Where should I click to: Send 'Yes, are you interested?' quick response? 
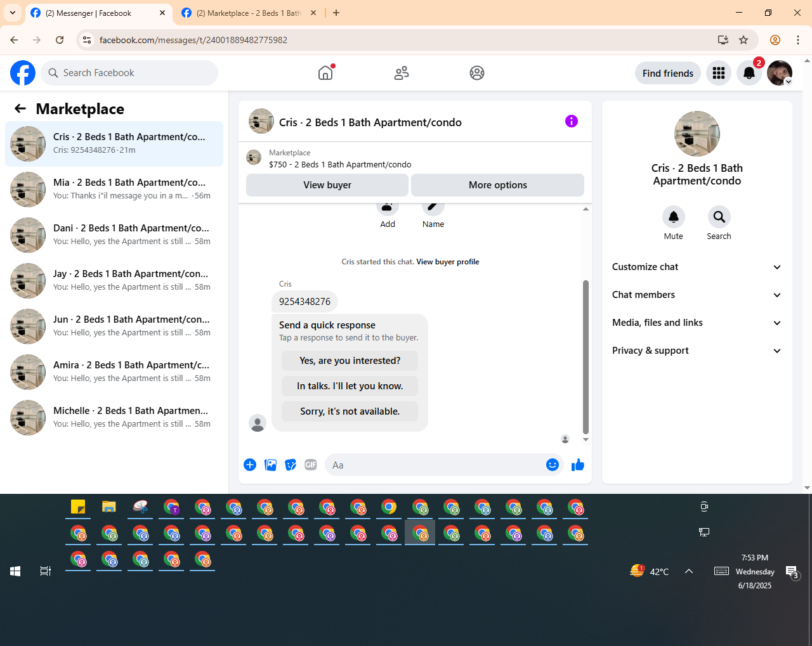coord(350,361)
